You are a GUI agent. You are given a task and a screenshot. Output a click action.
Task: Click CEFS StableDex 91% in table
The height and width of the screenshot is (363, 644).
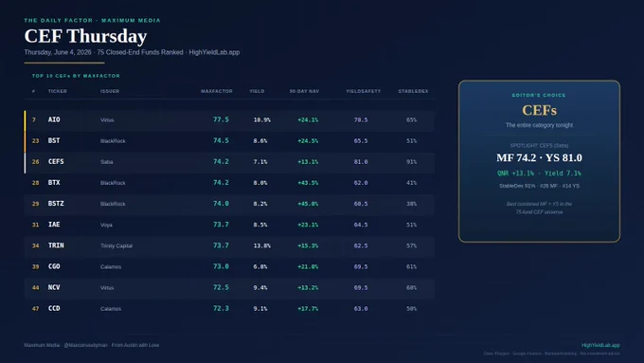click(x=412, y=162)
